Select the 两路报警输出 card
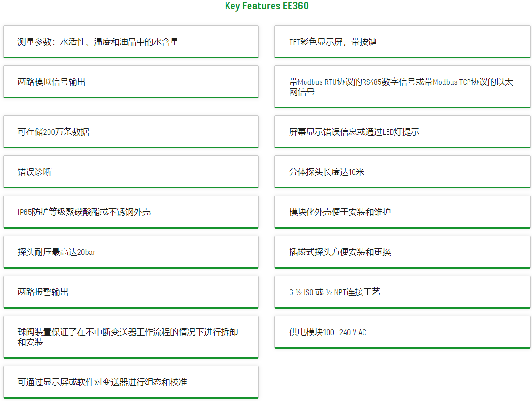This screenshot has width=532, height=401. (x=131, y=292)
